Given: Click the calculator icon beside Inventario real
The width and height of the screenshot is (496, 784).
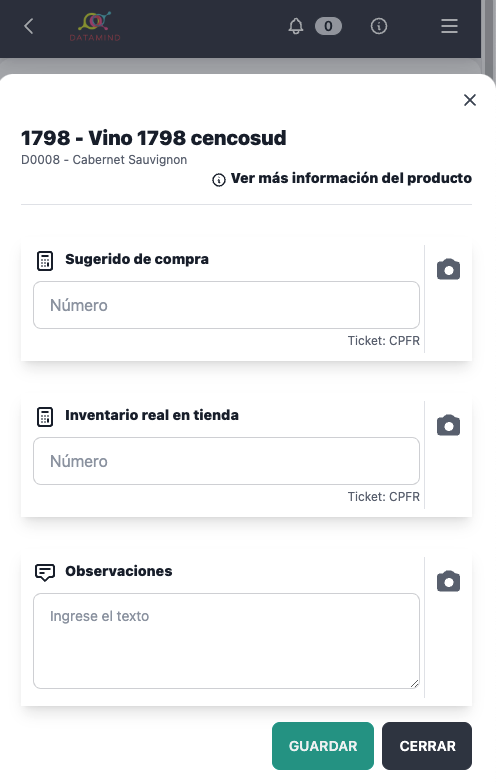Looking at the screenshot, I should pyautogui.click(x=45, y=416).
